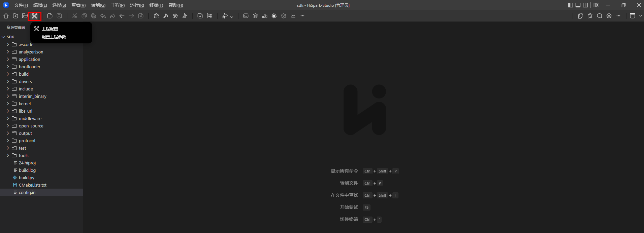
Task: Click the undo arrow icon
Action: point(103,16)
